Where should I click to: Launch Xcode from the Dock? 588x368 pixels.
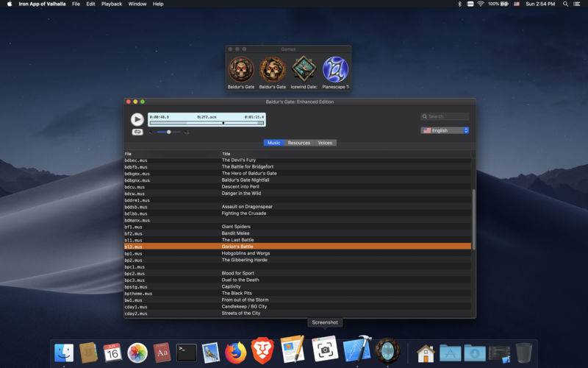(x=357, y=349)
